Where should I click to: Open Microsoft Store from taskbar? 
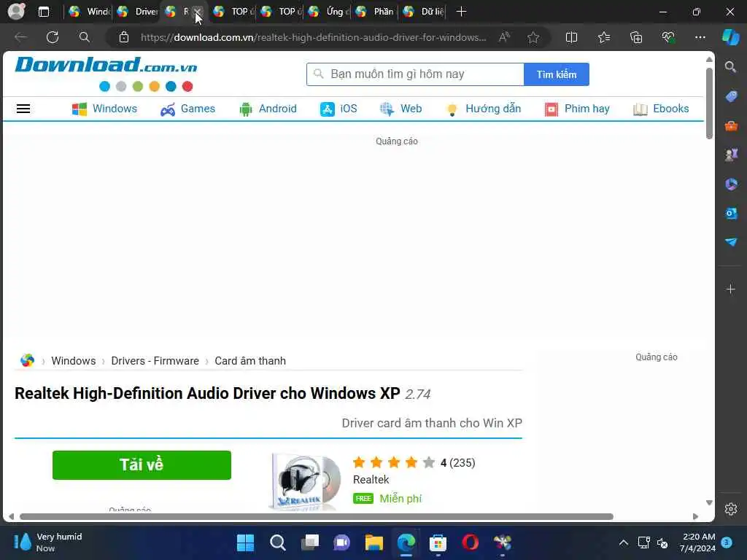(x=438, y=542)
